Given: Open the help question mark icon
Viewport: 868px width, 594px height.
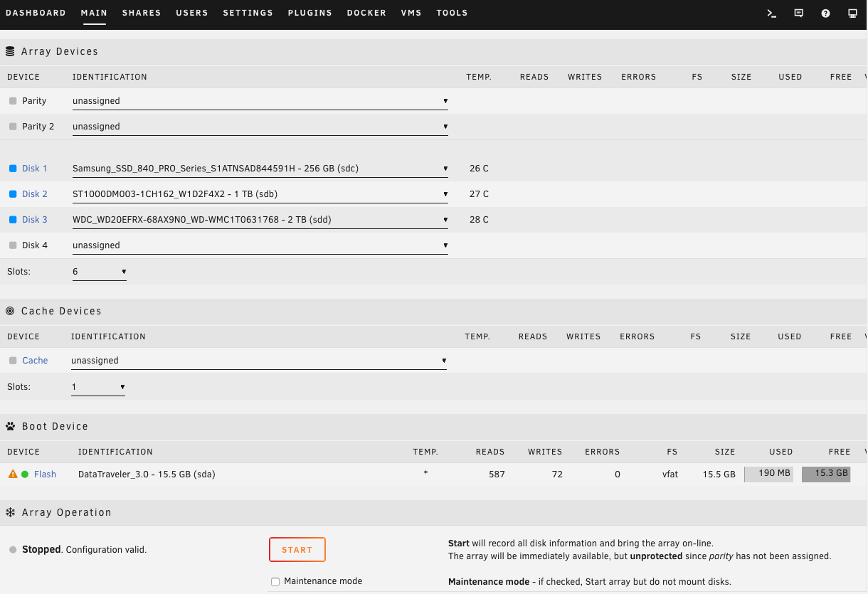Looking at the screenshot, I should [x=825, y=14].
